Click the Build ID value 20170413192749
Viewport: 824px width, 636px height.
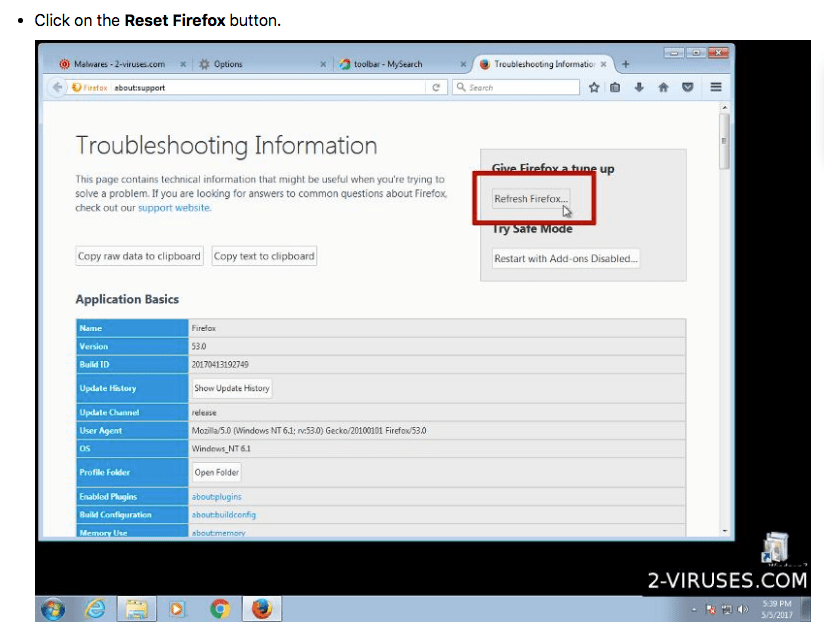220,364
